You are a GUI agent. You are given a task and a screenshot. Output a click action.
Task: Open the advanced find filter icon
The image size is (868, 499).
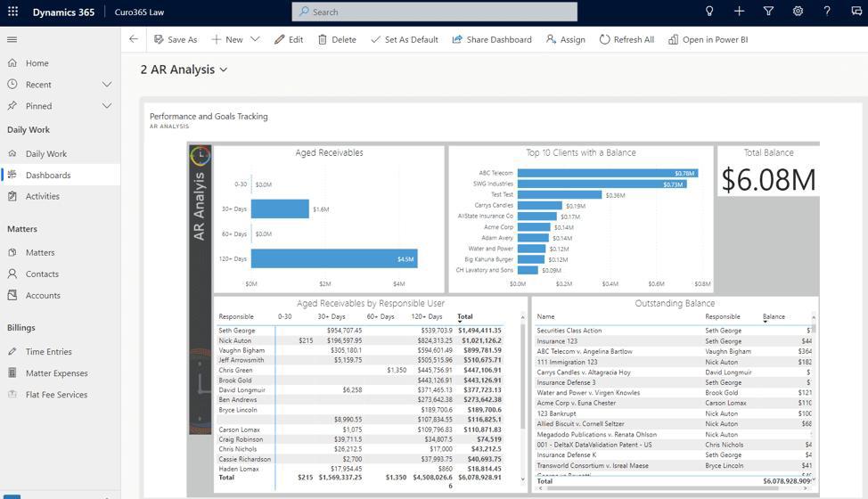(768, 12)
